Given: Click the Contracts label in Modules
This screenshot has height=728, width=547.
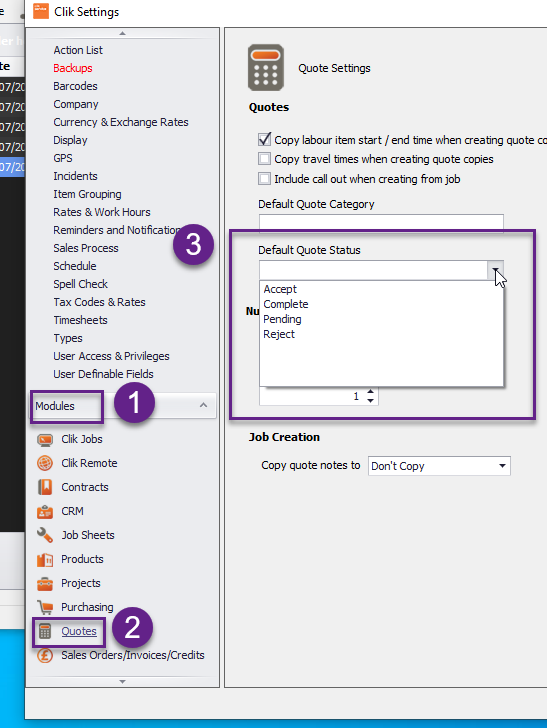Looking at the screenshot, I should [85, 487].
